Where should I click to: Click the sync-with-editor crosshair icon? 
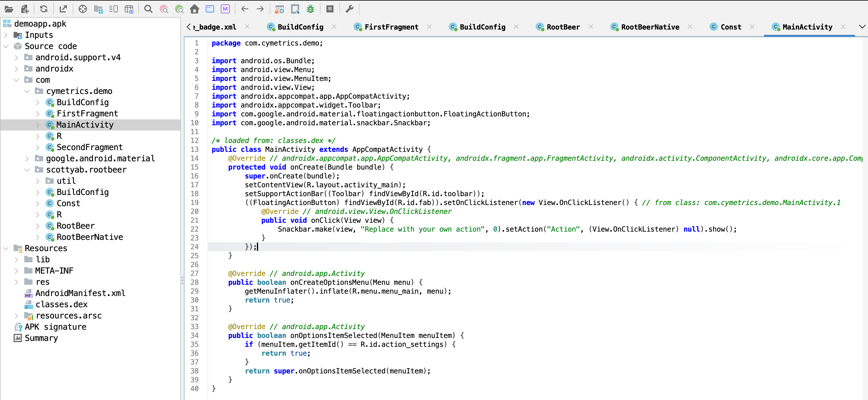(82, 9)
